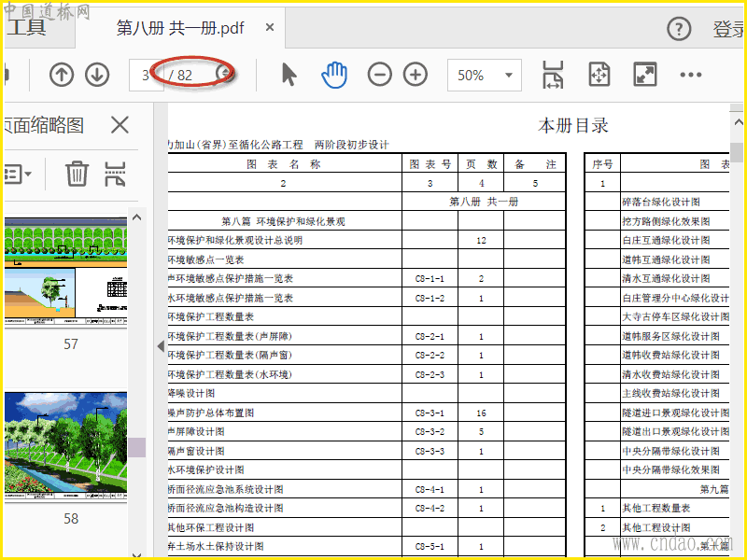The image size is (747, 560).
Task: Click table cell C8-3-3
Action: (x=430, y=451)
